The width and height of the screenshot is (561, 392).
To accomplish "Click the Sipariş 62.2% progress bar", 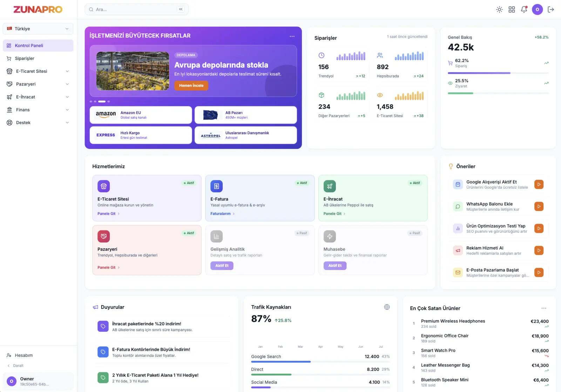I will [498, 73].
